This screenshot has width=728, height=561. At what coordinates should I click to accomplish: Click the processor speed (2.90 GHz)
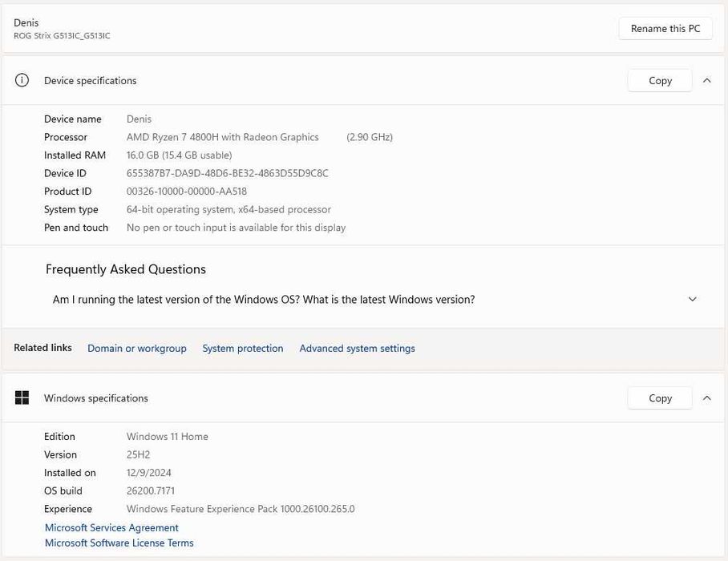click(370, 137)
